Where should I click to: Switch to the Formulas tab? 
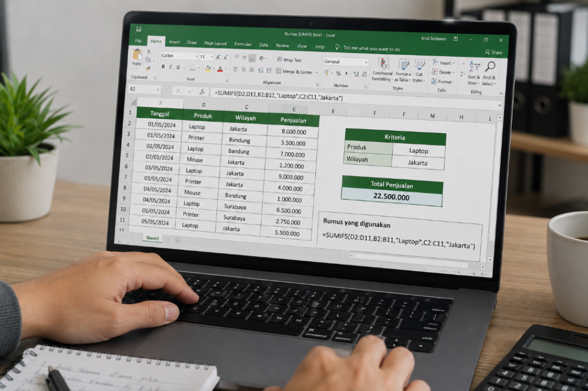(243, 44)
